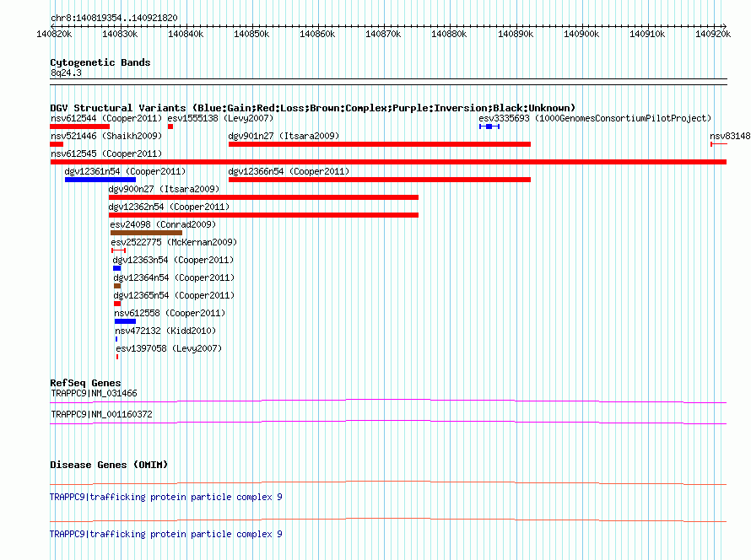Click the 140900k ruler position
Viewport: 751px width, 560px height.
click(581, 34)
